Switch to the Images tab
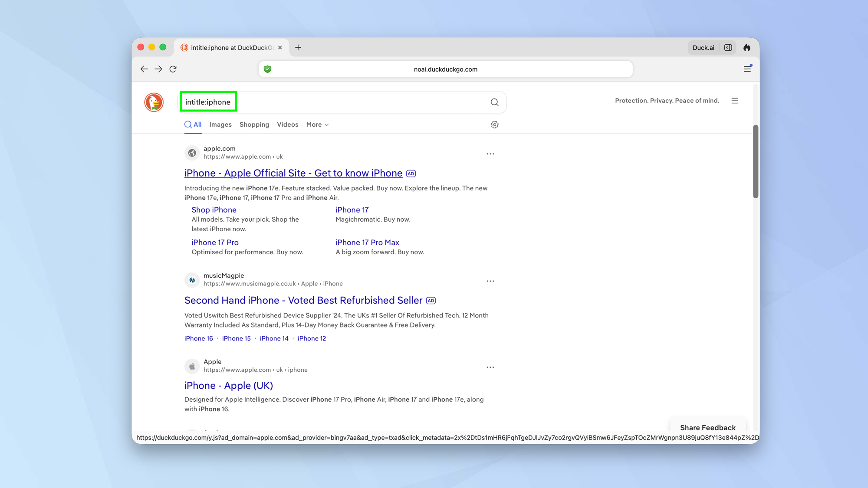868x488 pixels. coord(220,124)
